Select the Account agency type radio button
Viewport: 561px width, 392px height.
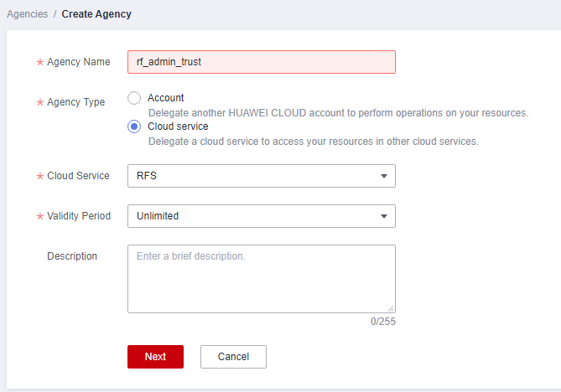pyautogui.click(x=134, y=98)
